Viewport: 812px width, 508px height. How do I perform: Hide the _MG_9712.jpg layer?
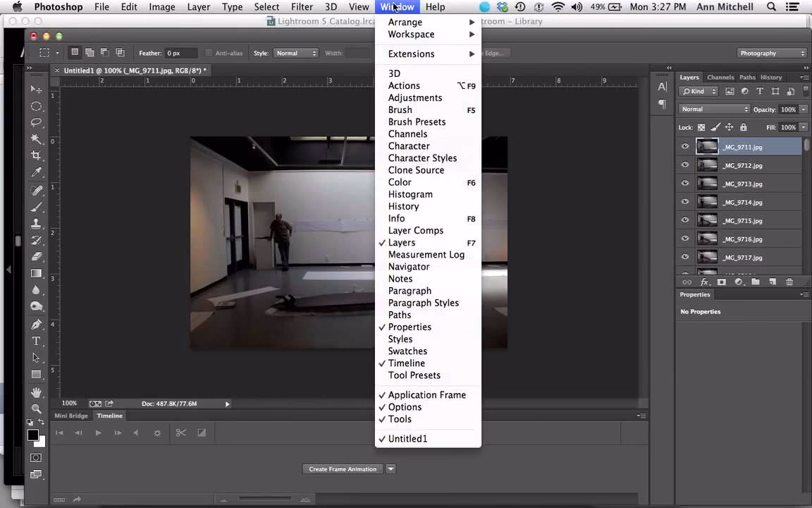pyautogui.click(x=684, y=165)
